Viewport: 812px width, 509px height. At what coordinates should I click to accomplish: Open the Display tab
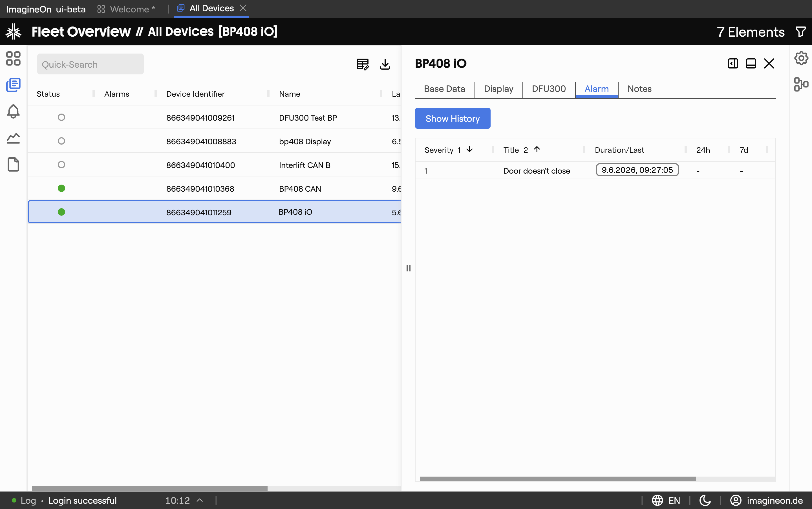(x=499, y=89)
